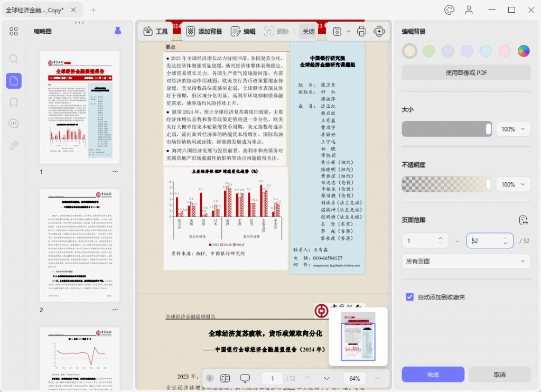541x392 pixels.
Task: Click 添加背景 add background button
Action: point(204,31)
